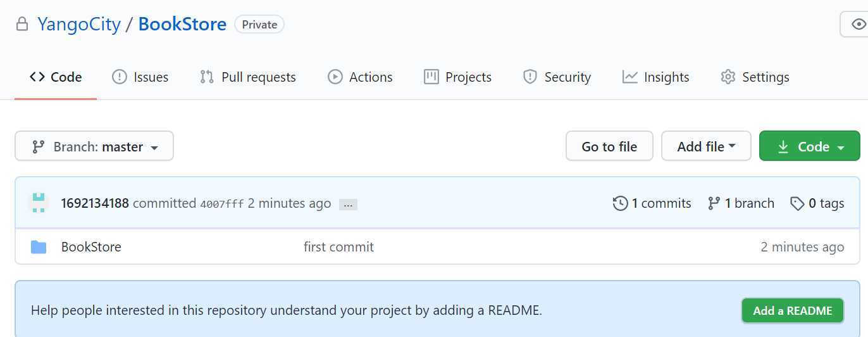868x337 pixels.
Task: Click the Go to file button
Action: pyautogui.click(x=609, y=146)
